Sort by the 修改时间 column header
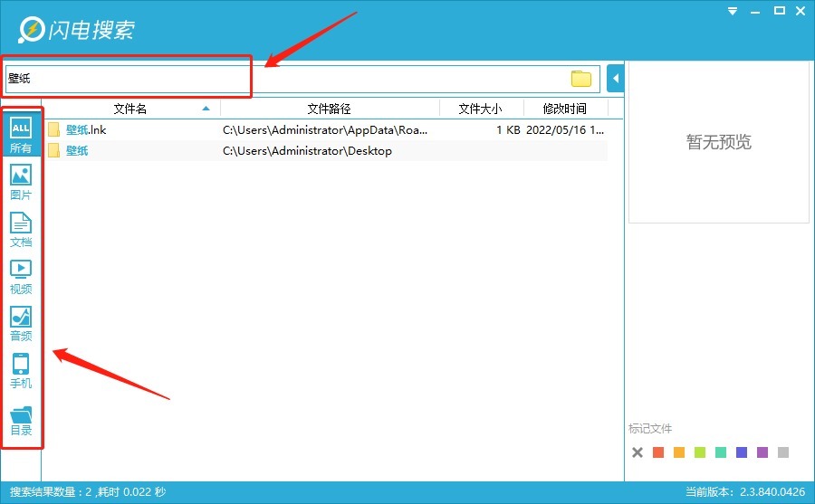The height and width of the screenshot is (504, 815). tap(565, 109)
